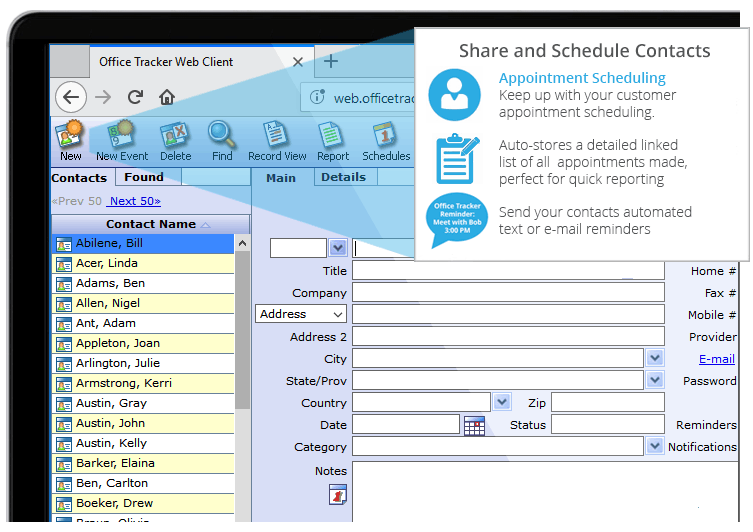This screenshot has width=753, height=532.
Task: Open the date picker calendar icon
Action: pos(474,425)
